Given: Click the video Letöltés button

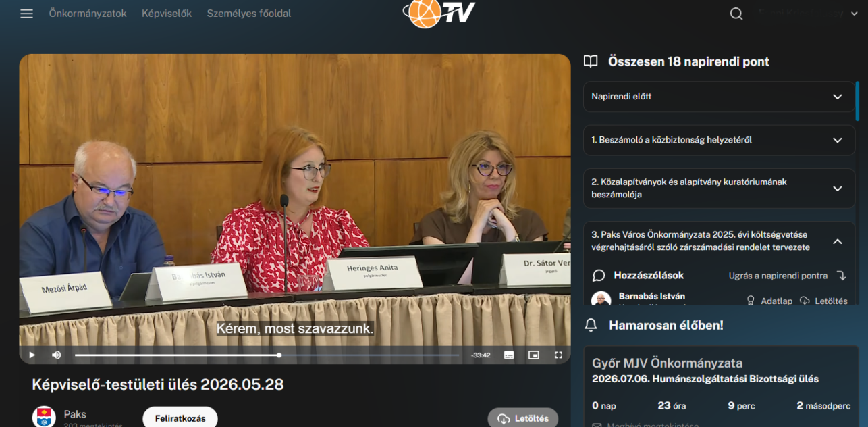Looking at the screenshot, I should 523,418.
